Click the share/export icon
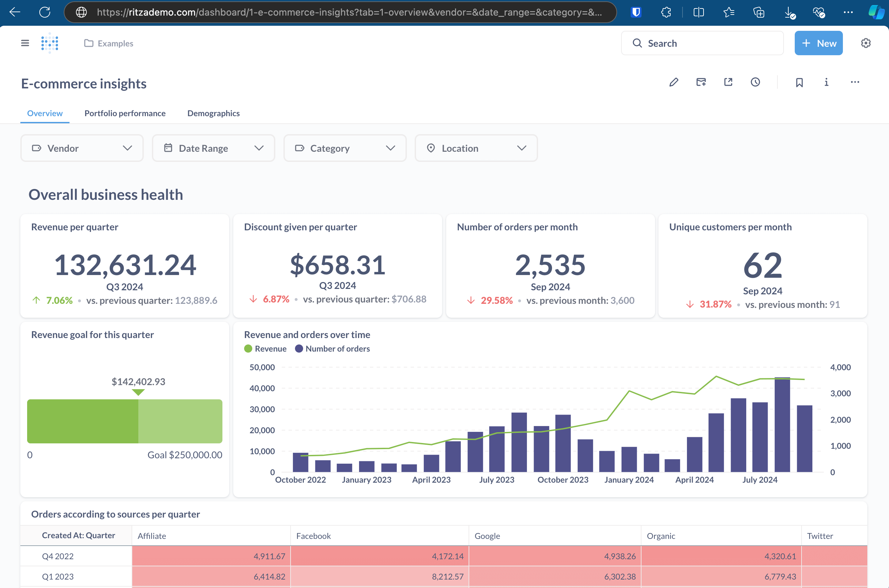 click(x=728, y=83)
